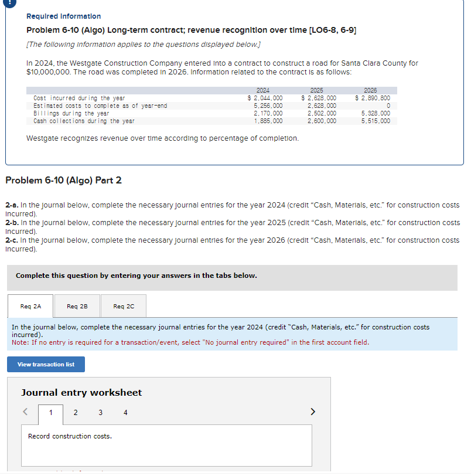471x476 pixels.
Task: Select journal entry worksheet page 1
Action: click(x=50, y=413)
